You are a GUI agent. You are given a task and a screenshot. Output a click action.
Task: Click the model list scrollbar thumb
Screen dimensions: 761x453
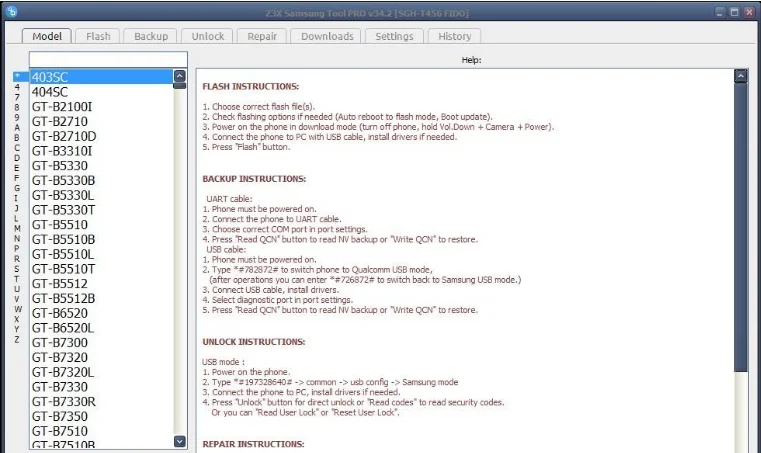180,86
